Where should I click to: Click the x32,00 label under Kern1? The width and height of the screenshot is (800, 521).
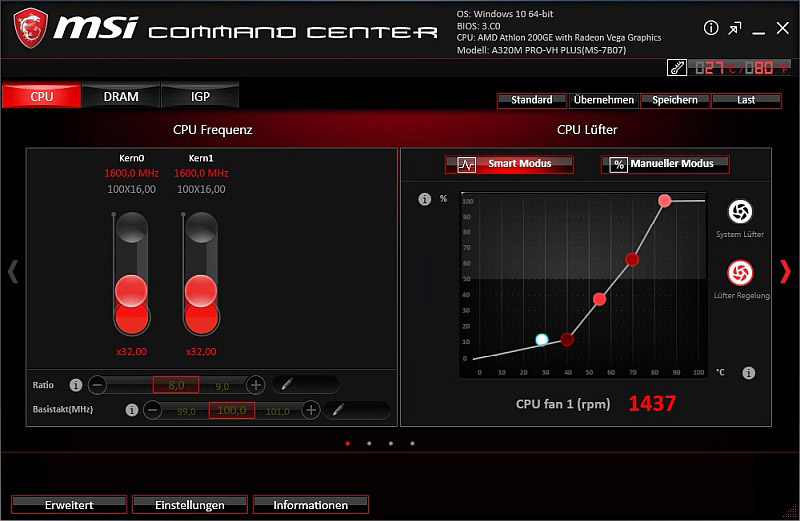click(x=201, y=352)
